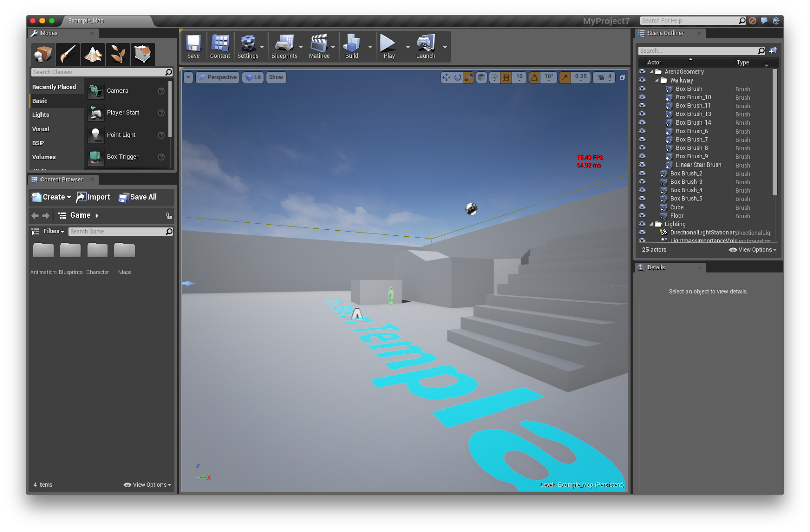810x532 pixels.
Task: Click the Player Start actor icon
Action: tap(96, 113)
